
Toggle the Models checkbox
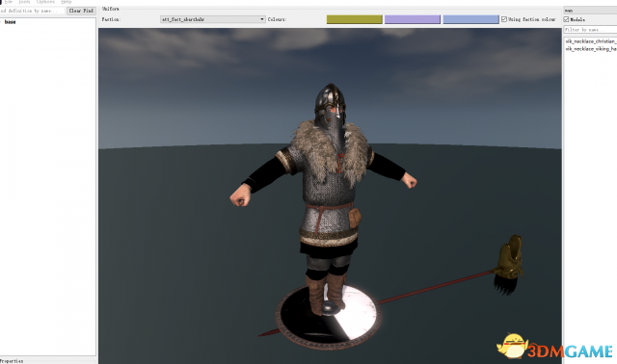[x=566, y=19]
